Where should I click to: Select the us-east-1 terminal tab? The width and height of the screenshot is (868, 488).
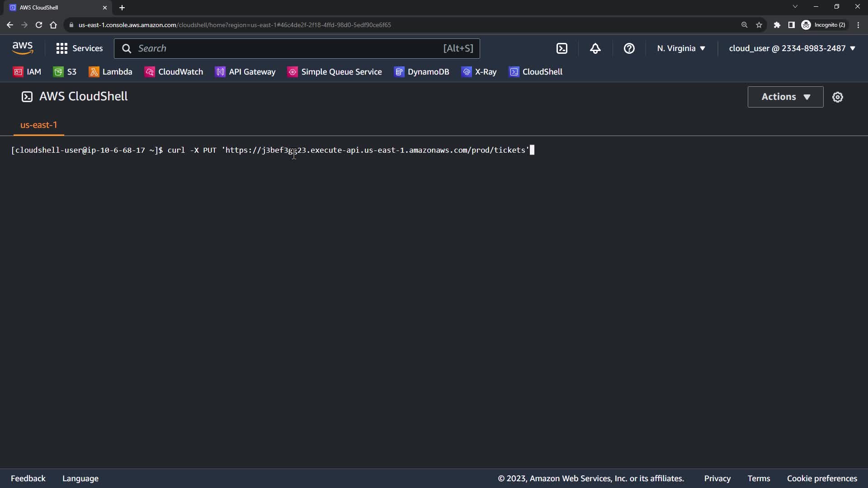(x=39, y=125)
